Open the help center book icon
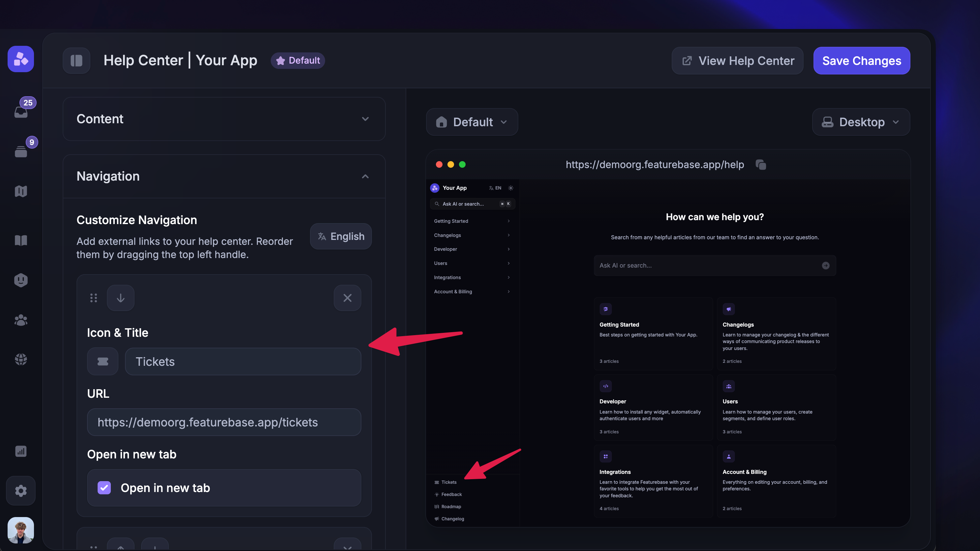Viewport: 980px width, 551px height. point(21,240)
